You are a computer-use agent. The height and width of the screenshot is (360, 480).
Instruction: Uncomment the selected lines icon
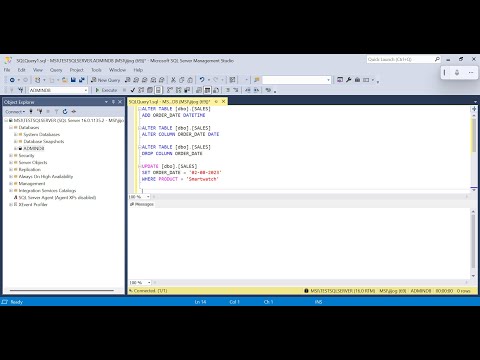pos(236,90)
